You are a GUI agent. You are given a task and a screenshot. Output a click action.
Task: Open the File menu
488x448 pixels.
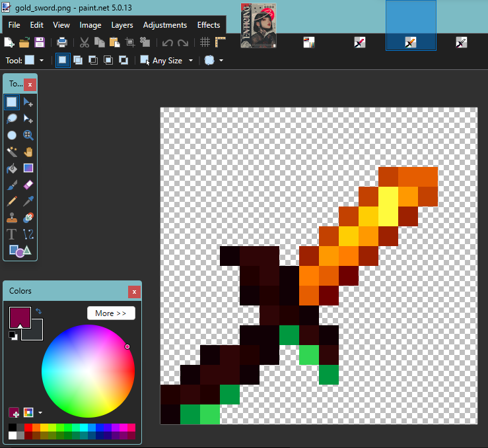14,25
